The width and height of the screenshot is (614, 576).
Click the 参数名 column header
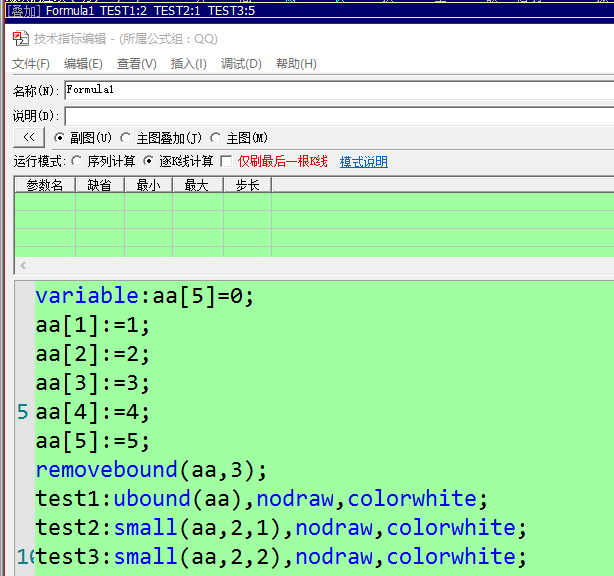[45, 185]
